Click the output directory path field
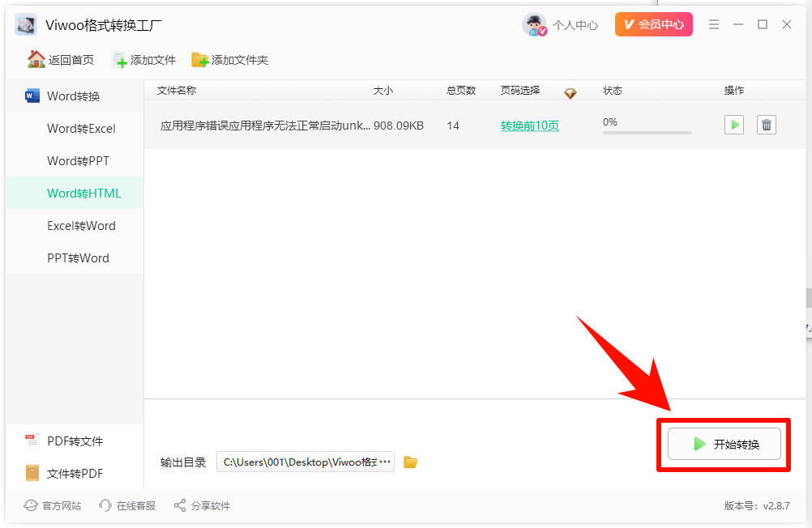The width and height of the screenshot is (812, 528). coord(306,462)
